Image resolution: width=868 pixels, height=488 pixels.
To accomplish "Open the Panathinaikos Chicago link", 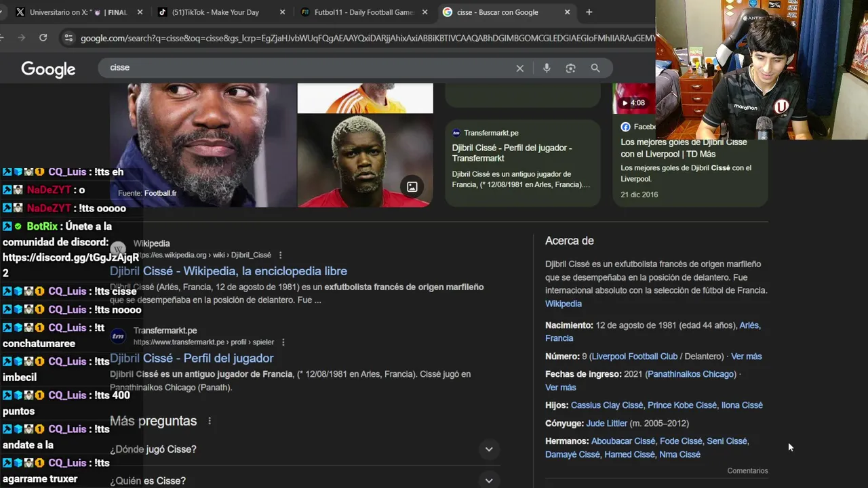I will coord(690,374).
